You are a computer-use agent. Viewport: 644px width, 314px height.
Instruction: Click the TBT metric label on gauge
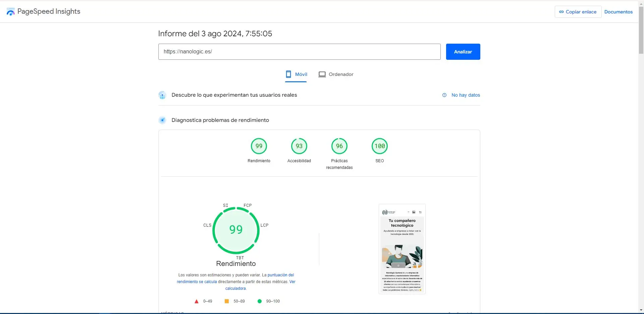tap(240, 258)
